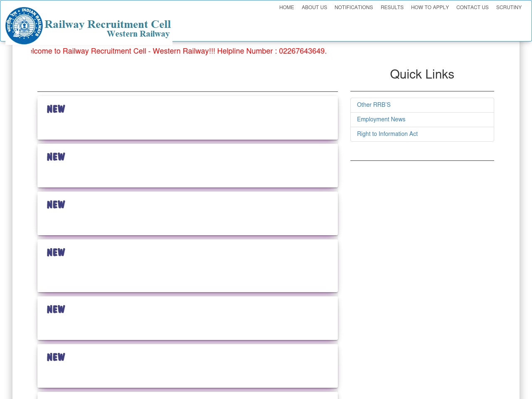Viewport: 532px width, 399px height.
Task: Select HOW TO APPLY in navigation bar
Action: pos(430,7)
